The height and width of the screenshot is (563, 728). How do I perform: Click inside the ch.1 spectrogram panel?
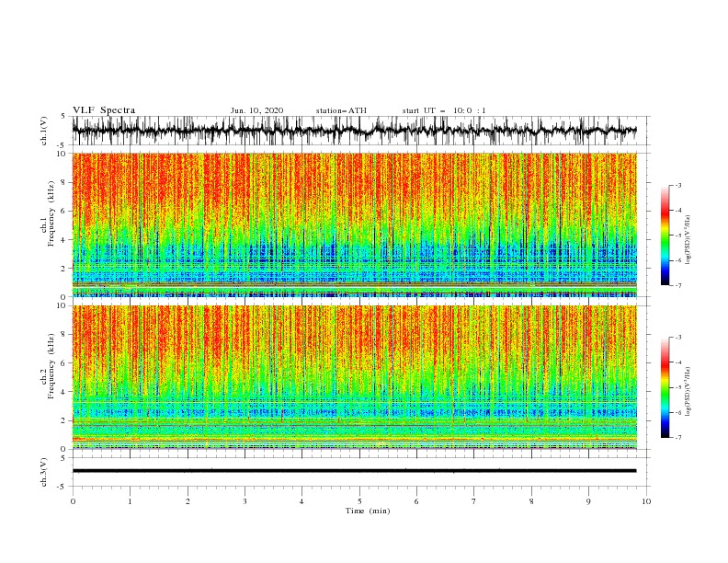pyautogui.click(x=354, y=224)
